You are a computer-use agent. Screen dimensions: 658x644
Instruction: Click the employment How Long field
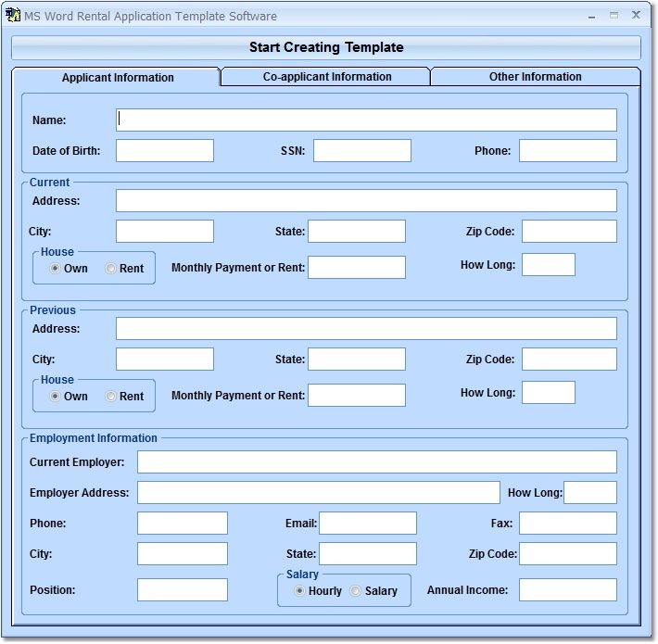click(590, 493)
